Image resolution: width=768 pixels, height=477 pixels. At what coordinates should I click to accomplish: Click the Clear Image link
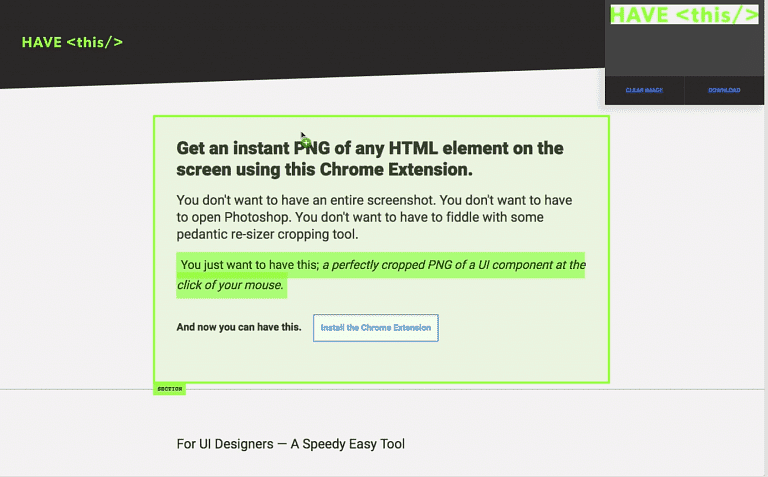(644, 90)
